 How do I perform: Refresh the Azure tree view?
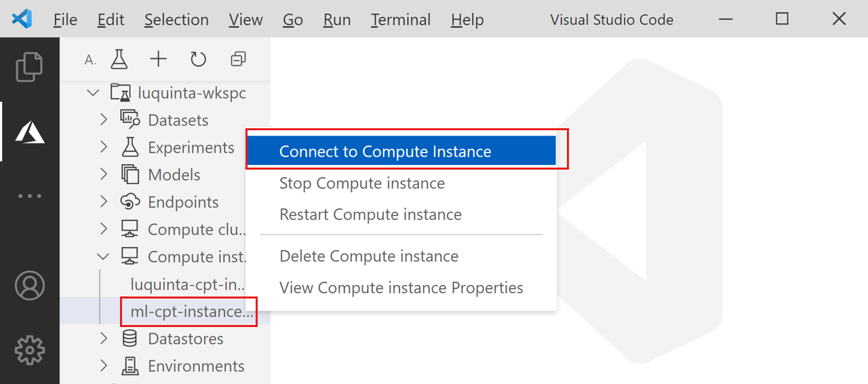[198, 60]
